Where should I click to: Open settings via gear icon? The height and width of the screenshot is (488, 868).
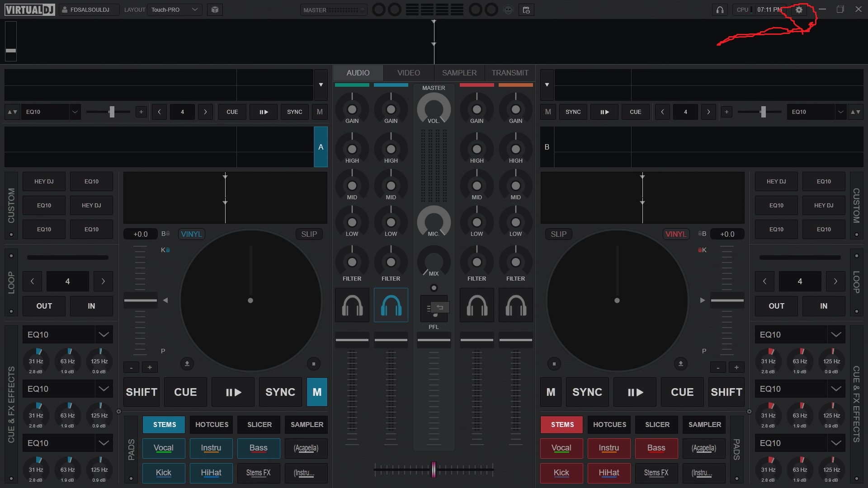799,9
